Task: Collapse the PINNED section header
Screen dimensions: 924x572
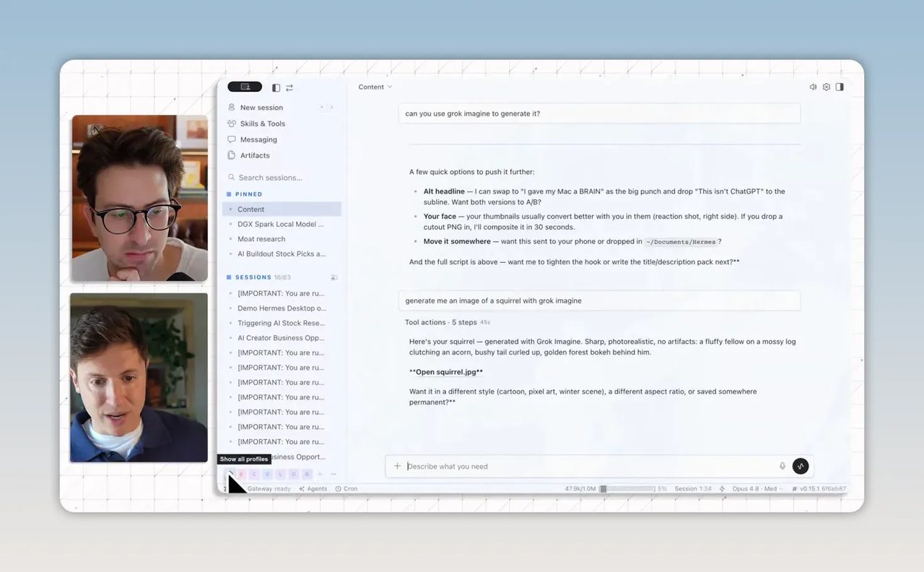Action: tap(245, 194)
